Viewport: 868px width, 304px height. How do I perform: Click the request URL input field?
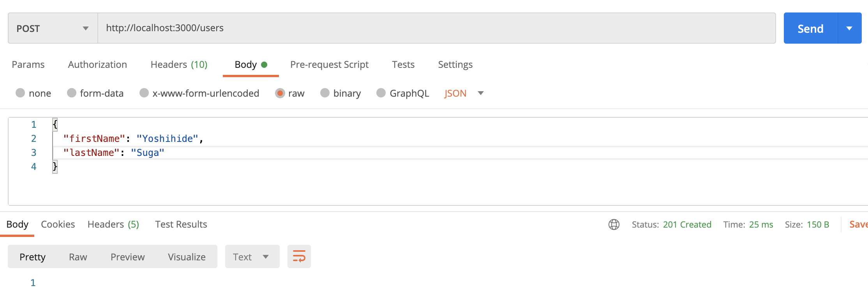[x=436, y=28]
